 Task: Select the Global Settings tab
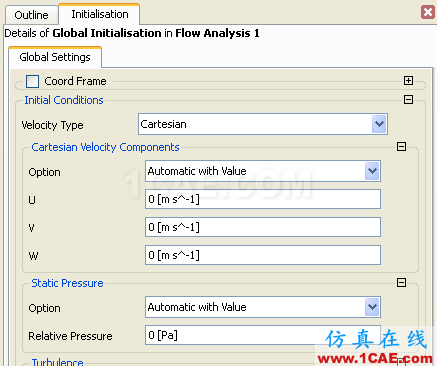pos(55,57)
